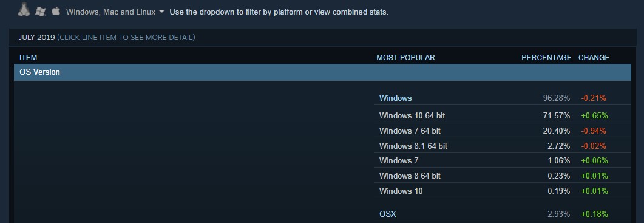The image size is (644, 223).
Task: Click the CHANGE column header
Action: (x=594, y=58)
